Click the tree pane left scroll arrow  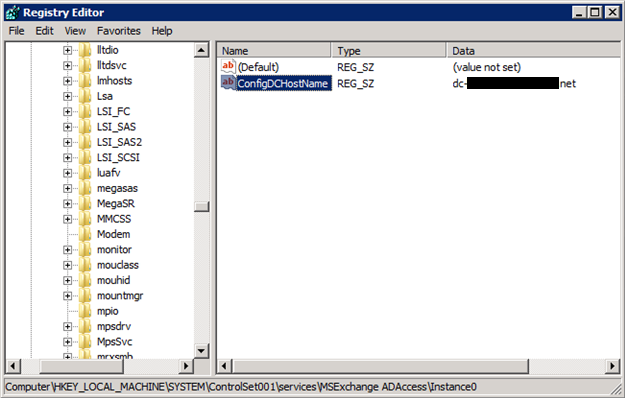click(13, 366)
